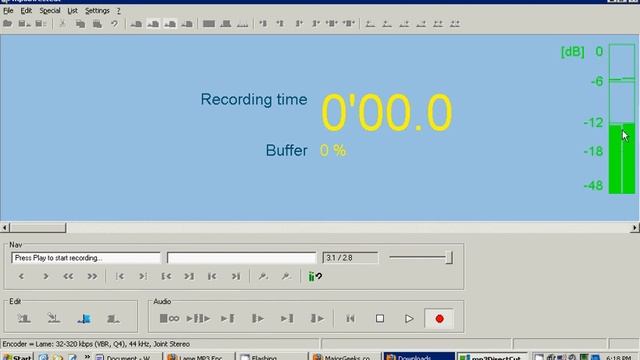Viewport: 640px width, 360px height.
Task: Click the Encoder status bar text
Action: pos(96,344)
